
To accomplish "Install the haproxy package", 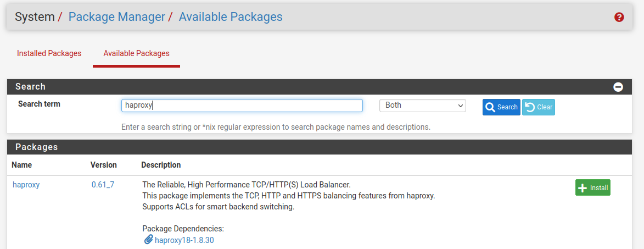I will [x=592, y=187].
